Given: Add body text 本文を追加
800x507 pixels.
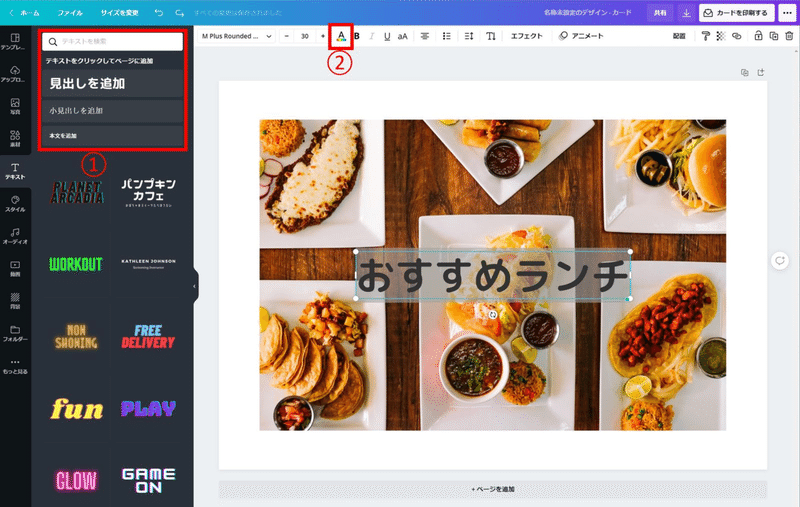Looking at the screenshot, I should 112,135.
